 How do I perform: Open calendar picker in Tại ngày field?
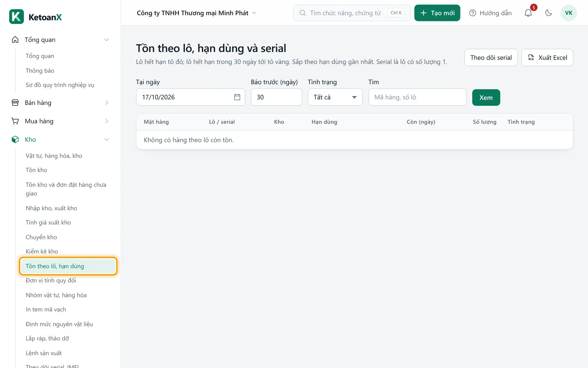pyautogui.click(x=237, y=97)
